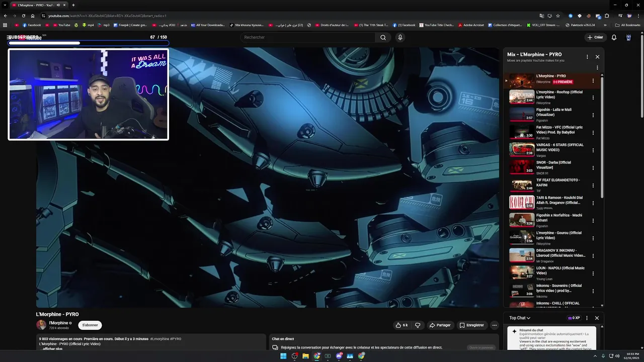Open options menu for Figoshin - Lalla w Mali
This screenshot has height=362, width=644.
(x=593, y=115)
